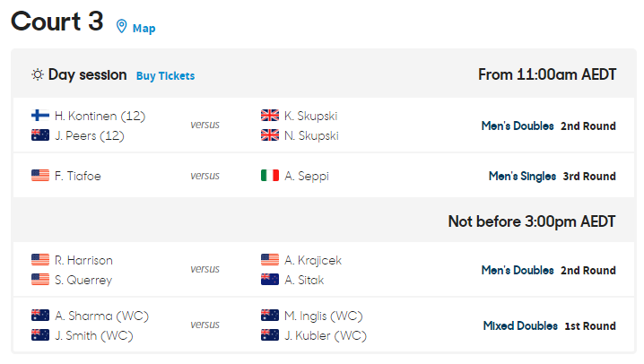Select player R. Harrison
This screenshot has height=364, width=644.
coord(83,260)
